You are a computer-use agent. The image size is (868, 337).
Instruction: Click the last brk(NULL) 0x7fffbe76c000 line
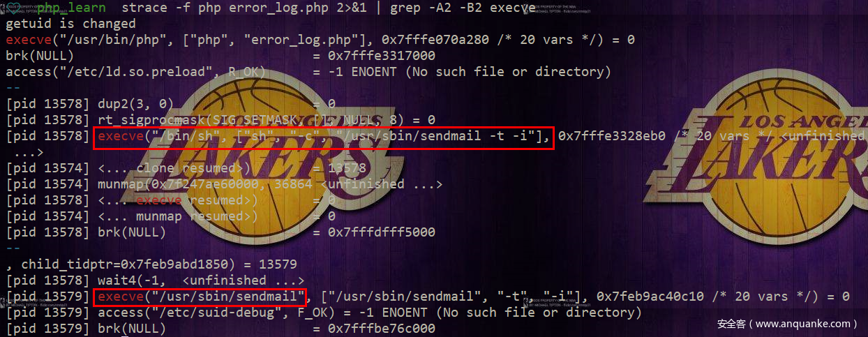[220, 329]
